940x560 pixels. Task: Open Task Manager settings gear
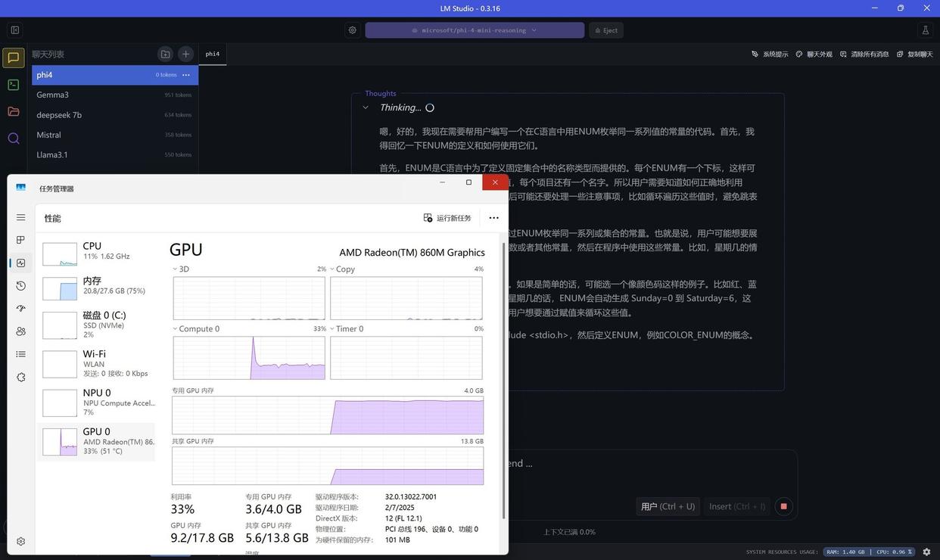20,541
